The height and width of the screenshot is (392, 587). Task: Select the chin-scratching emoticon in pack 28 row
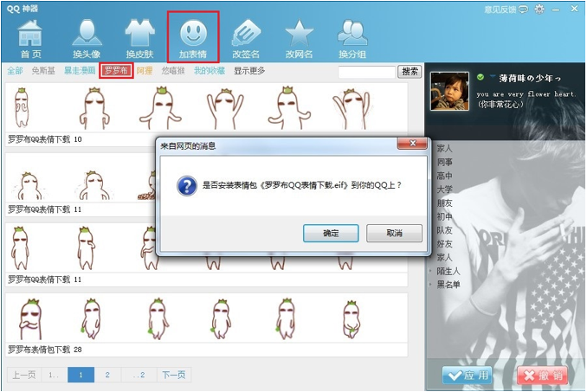point(30,319)
